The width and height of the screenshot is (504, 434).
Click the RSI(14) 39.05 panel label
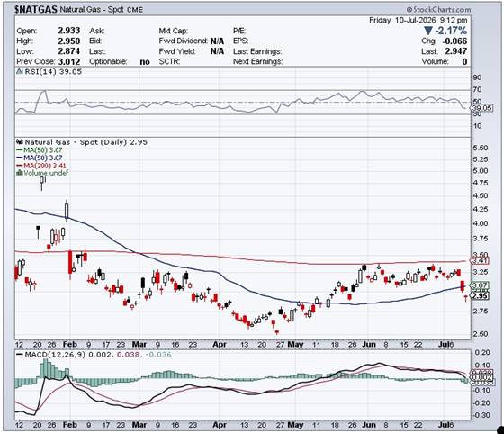(x=53, y=71)
